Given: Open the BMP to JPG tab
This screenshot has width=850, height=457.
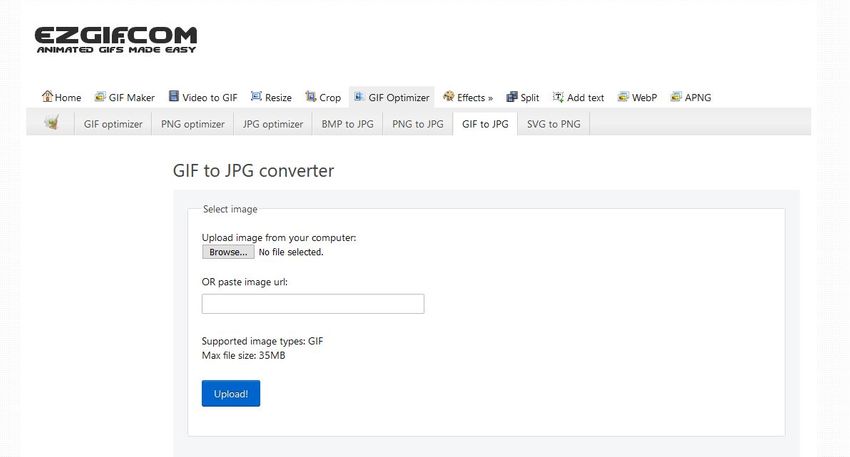Looking at the screenshot, I should [346, 125].
